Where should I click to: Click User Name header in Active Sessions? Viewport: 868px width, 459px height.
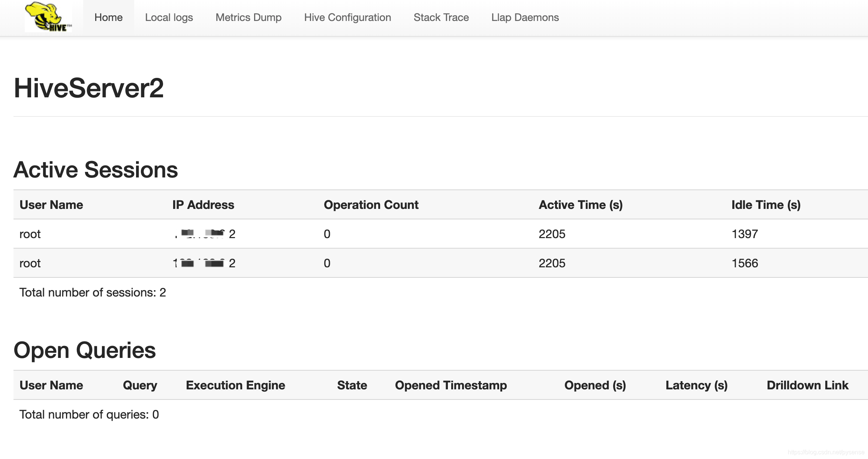point(51,205)
